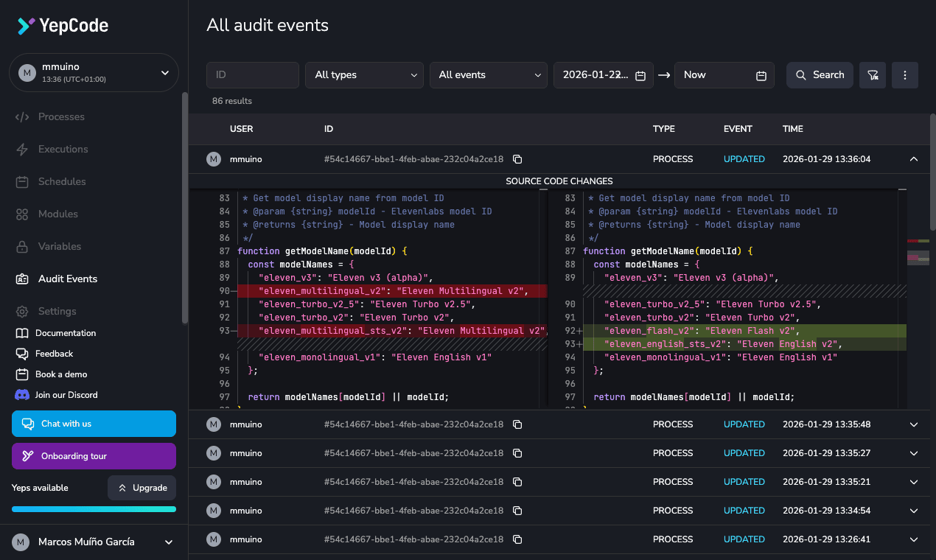936x560 pixels.
Task: Click the YepCode logo
Action: [63, 26]
